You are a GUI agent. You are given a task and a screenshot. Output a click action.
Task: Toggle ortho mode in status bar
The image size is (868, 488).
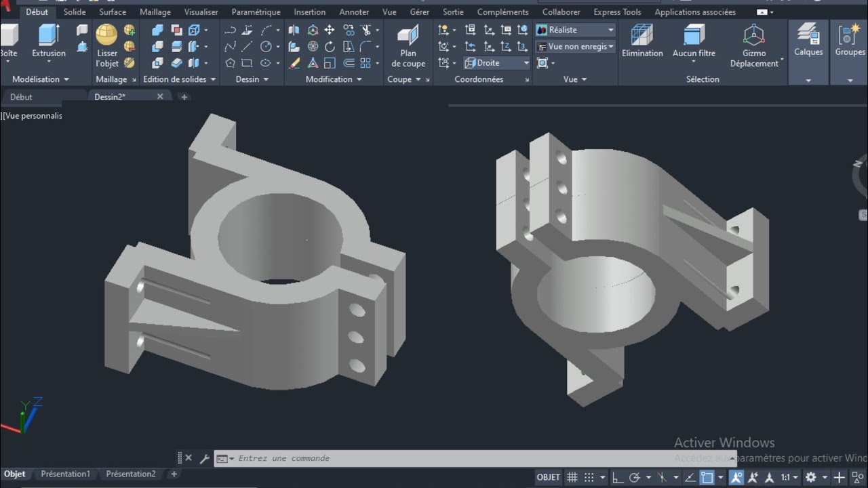coord(618,477)
